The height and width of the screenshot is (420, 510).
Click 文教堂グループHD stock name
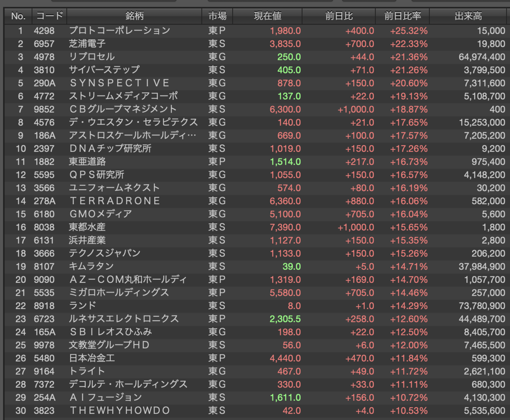(109, 345)
